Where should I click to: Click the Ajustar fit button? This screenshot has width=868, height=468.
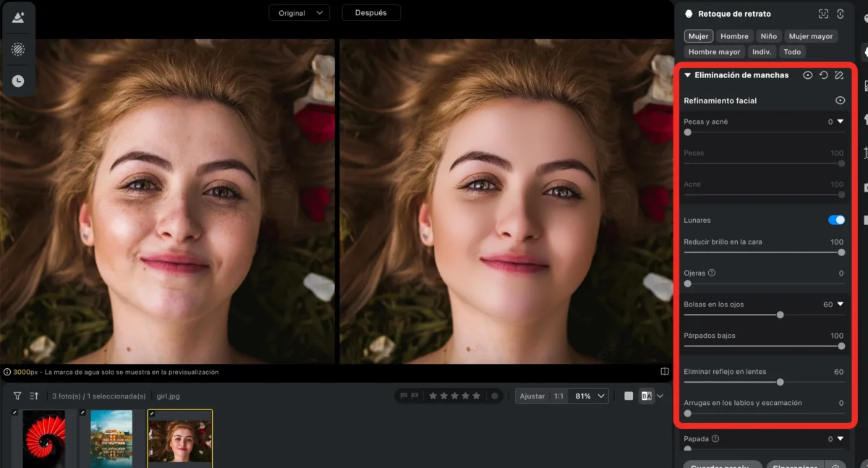point(532,396)
